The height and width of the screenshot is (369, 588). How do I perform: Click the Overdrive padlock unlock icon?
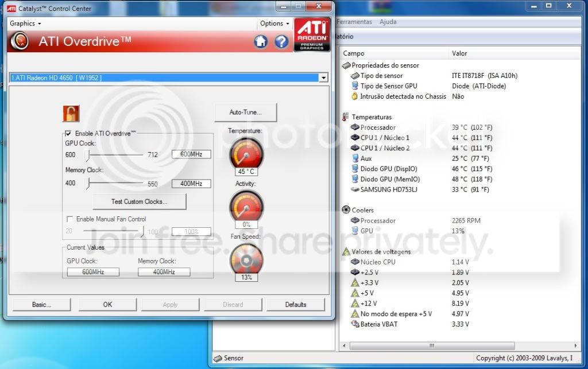coord(71,113)
